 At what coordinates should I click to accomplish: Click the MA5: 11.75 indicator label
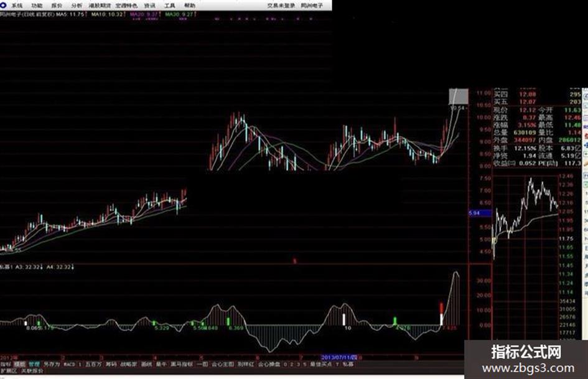tap(72, 14)
